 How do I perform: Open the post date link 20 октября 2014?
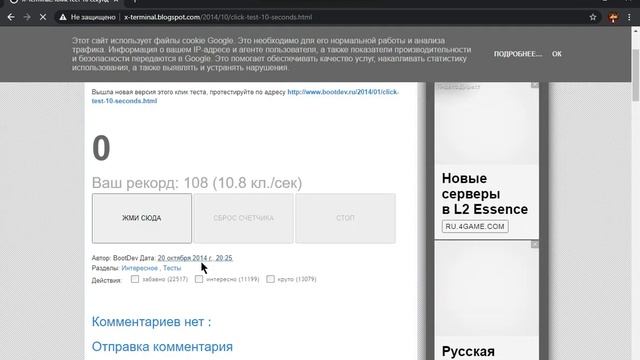click(195, 258)
